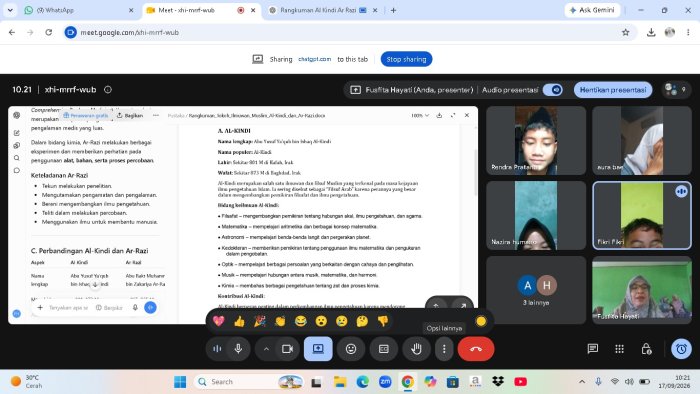Screen dimensions: 700x394
Task: Click the raise hand icon
Action: (416, 349)
